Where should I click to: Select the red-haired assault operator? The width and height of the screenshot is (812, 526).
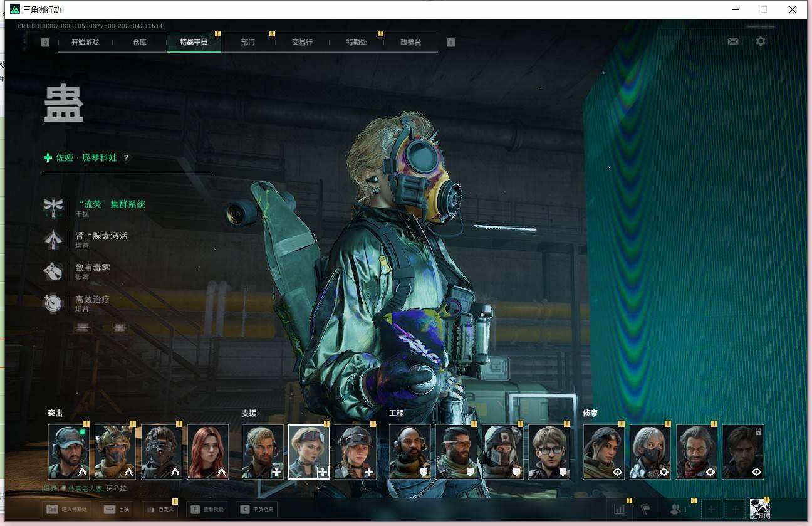point(208,452)
